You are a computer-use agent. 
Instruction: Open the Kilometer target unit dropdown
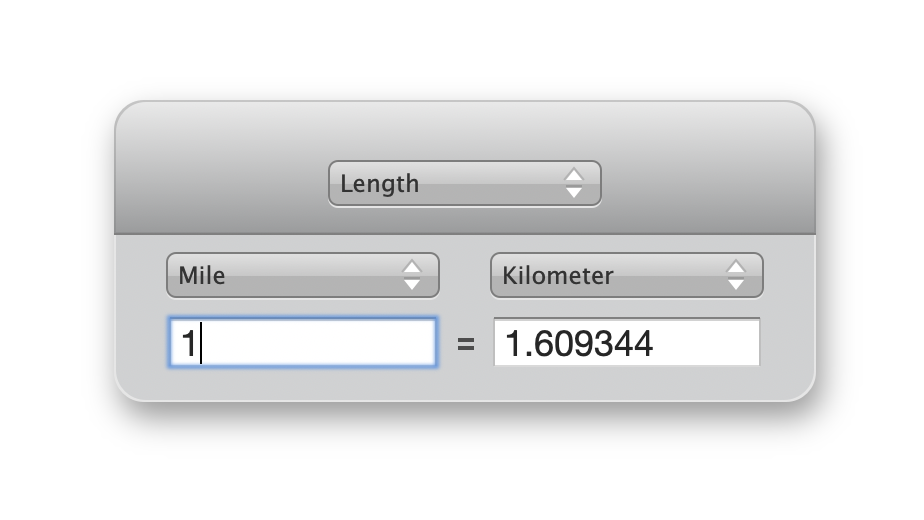[626, 275]
